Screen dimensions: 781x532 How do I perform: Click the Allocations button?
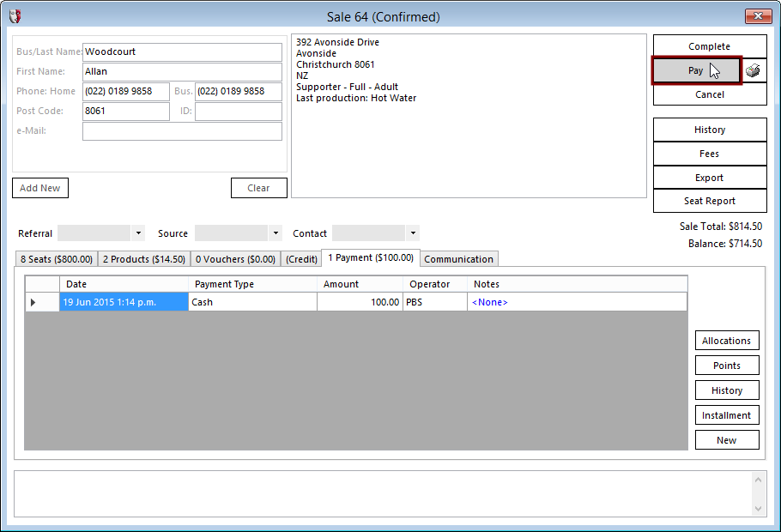[x=727, y=340]
